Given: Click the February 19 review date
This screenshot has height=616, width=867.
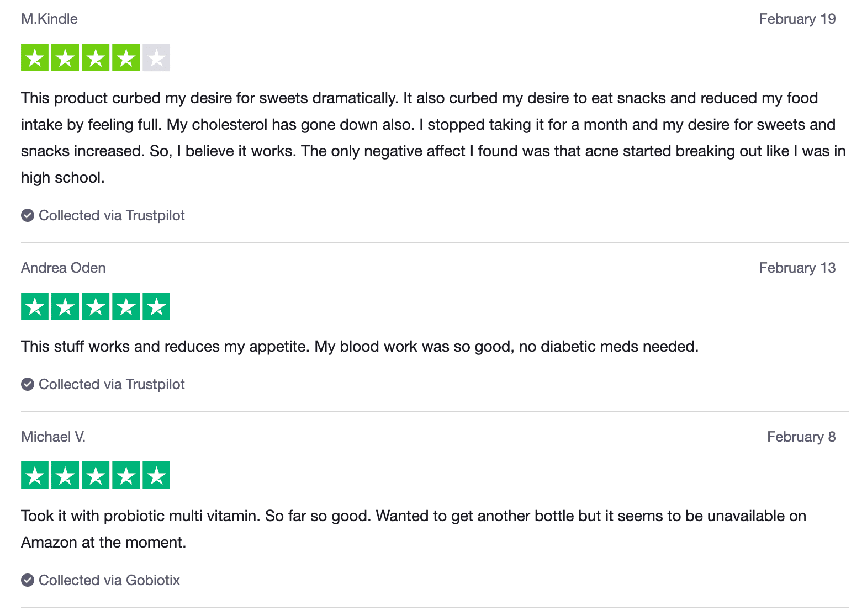Looking at the screenshot, I should click(x=797, y=19).
